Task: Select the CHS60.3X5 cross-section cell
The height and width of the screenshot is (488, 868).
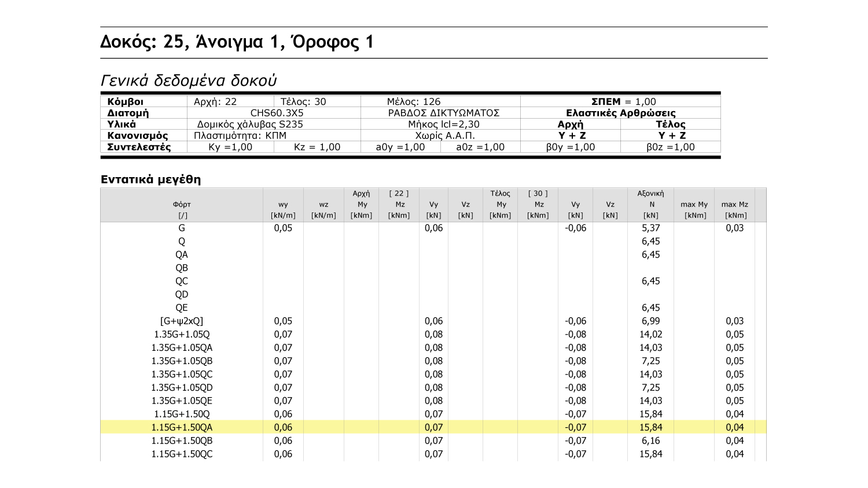Action: pyautogui.click(x=277, y=113)
